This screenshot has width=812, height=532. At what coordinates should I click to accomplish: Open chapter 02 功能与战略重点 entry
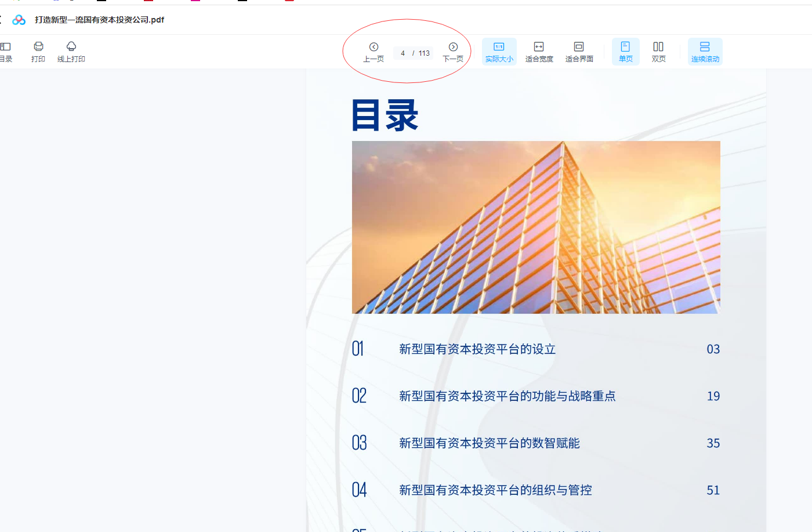point(507,396)
